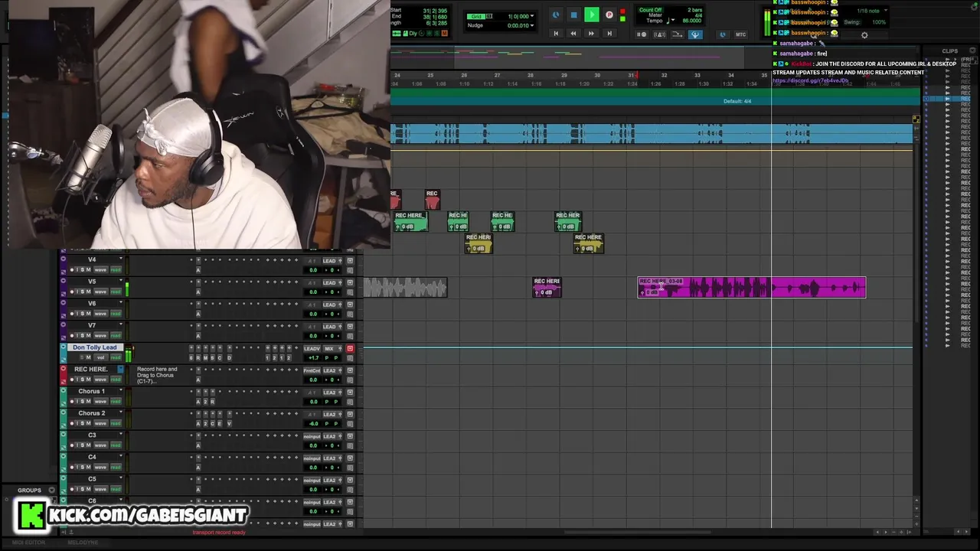Open the LEAD output selector on V4
This screenshot has height=551, width=980.
coord(329,261)
